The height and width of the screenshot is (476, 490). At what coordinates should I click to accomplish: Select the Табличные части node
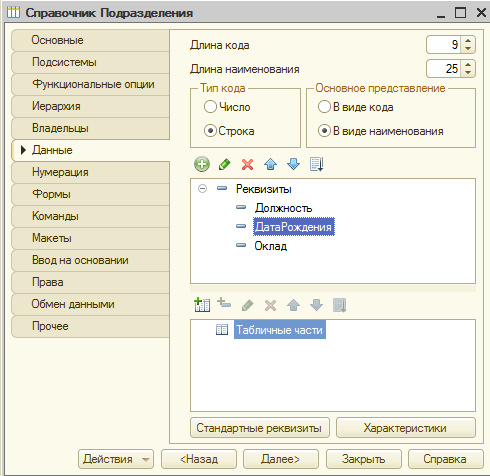pos(280,330)
